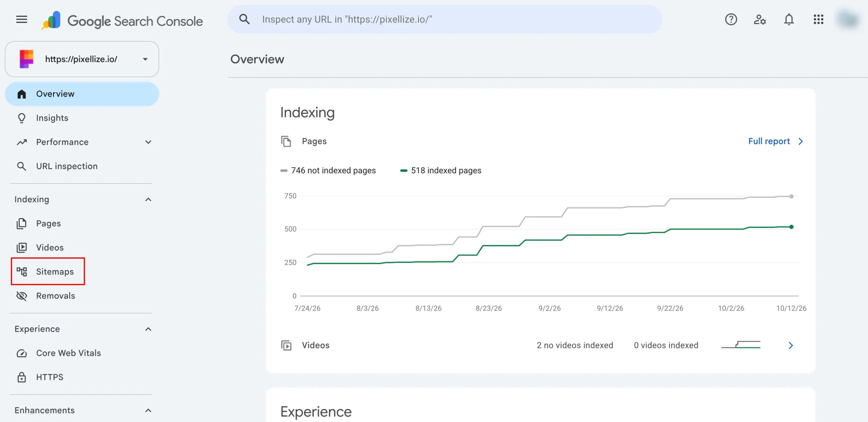Viewport: 868px width, 422px height.
Task: Click the 7/24/26 chart date label
Action: 307,308
